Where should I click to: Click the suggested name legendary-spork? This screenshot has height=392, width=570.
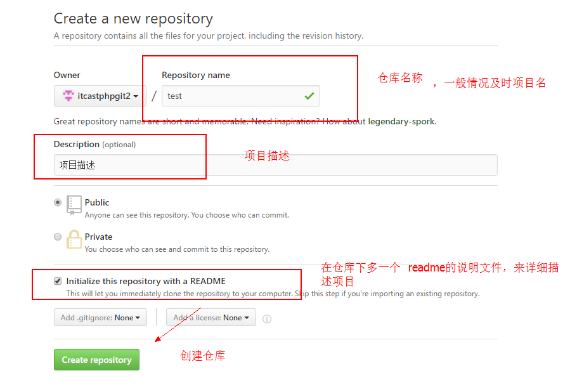pyautogui.click(x=401, y=121)
